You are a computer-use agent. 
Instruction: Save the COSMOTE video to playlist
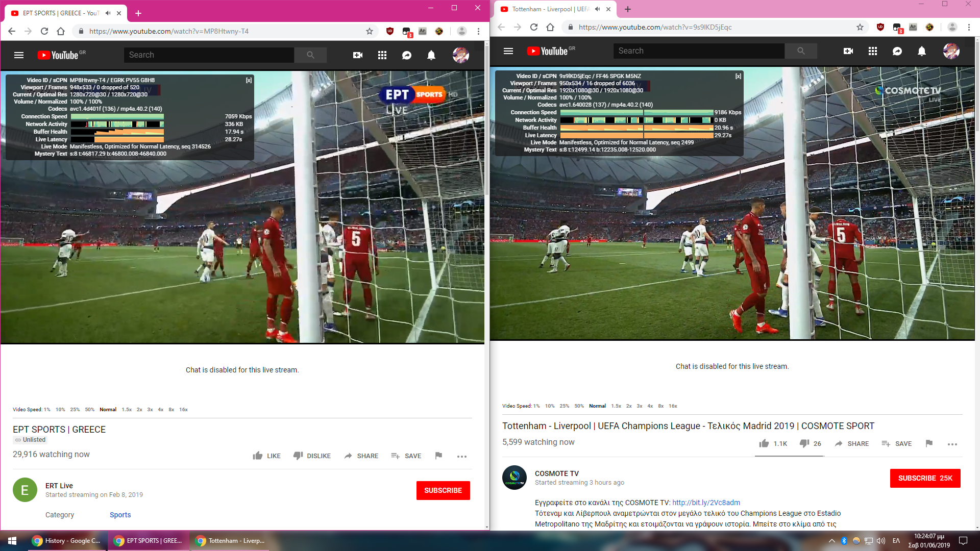click(896, 443)
